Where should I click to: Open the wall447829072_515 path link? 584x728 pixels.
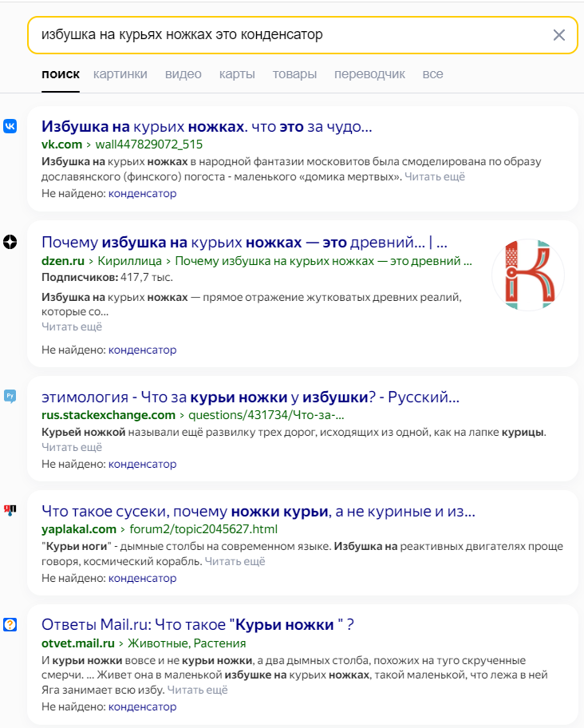point(149,144)
